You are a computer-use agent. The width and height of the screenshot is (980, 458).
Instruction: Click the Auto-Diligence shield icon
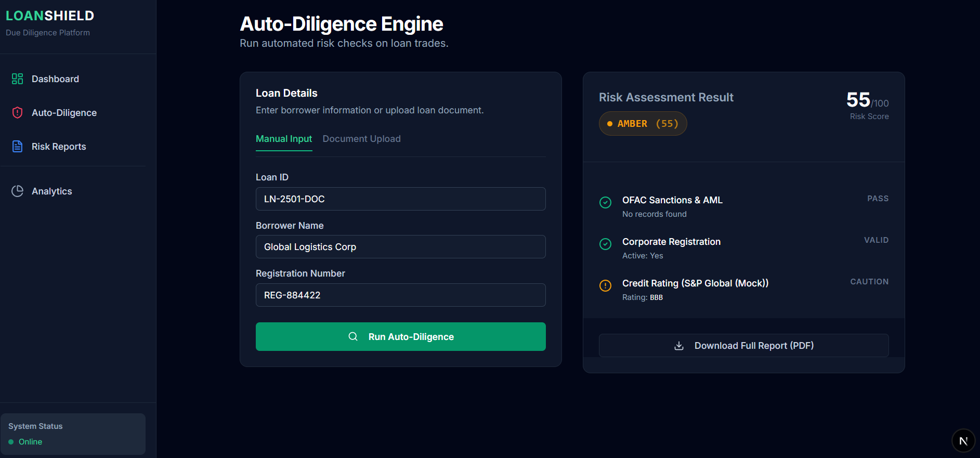(x=17, y=113)
